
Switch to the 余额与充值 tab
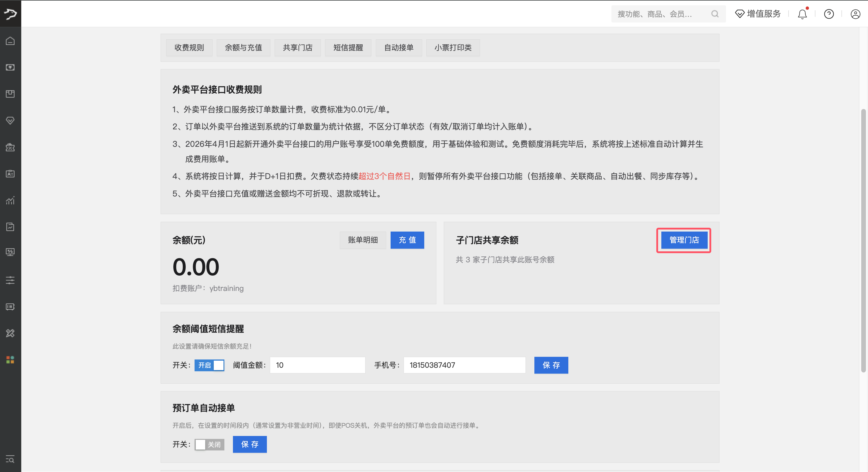tap(243, 48)
